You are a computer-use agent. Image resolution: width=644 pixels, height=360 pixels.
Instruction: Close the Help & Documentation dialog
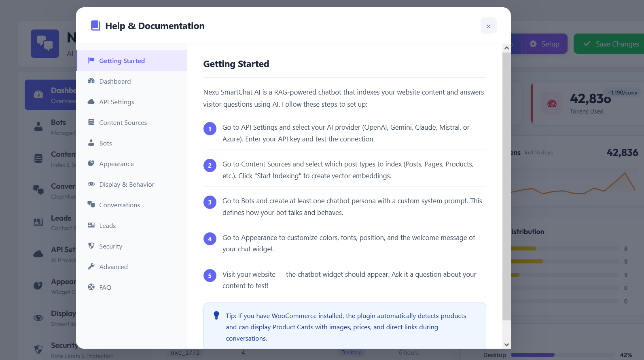click(x=488, y=26)
